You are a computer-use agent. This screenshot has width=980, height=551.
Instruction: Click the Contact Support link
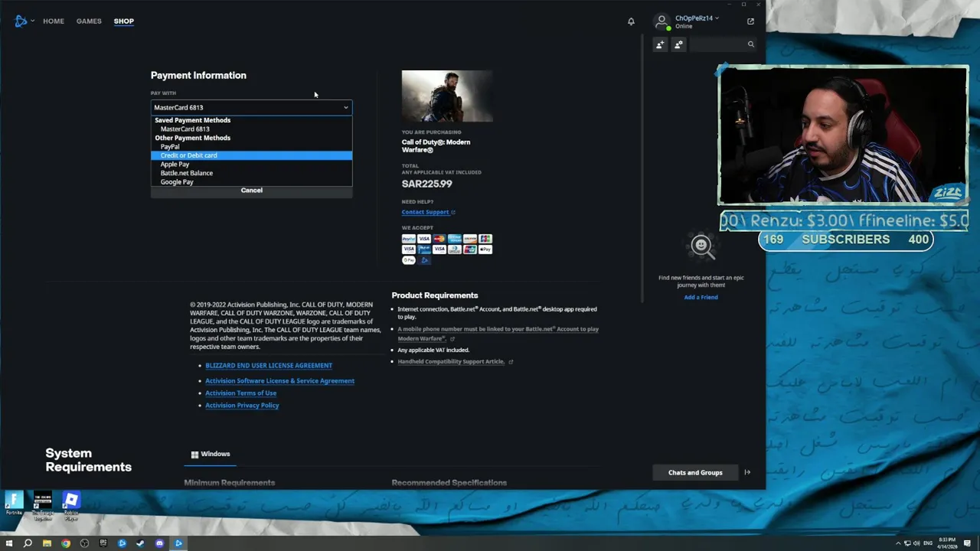tap(425, 212)
